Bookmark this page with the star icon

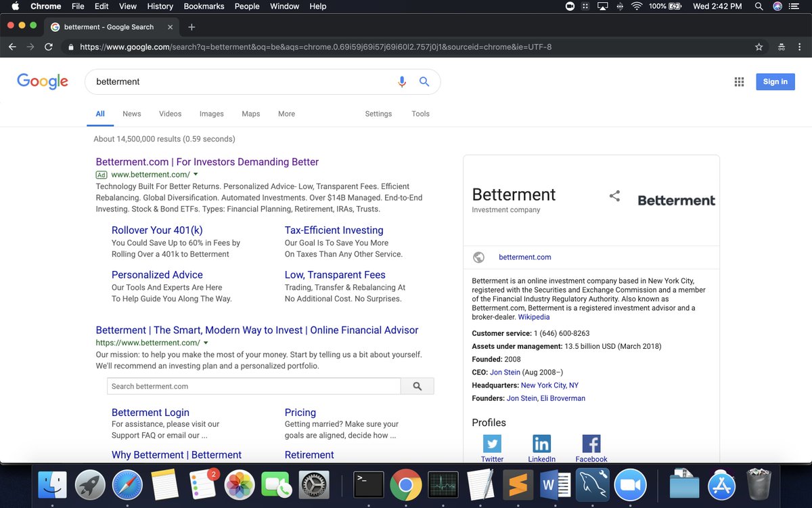pos(759,47)
